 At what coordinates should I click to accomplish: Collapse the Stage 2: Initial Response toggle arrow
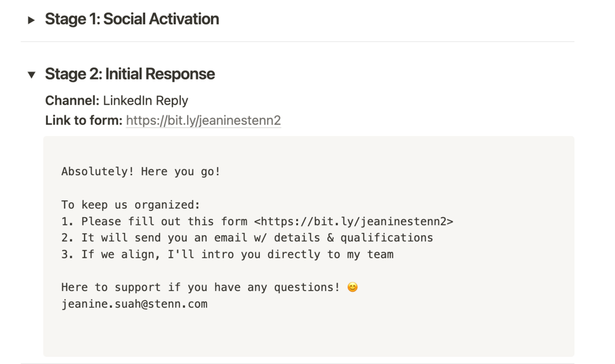coord(31,75)
